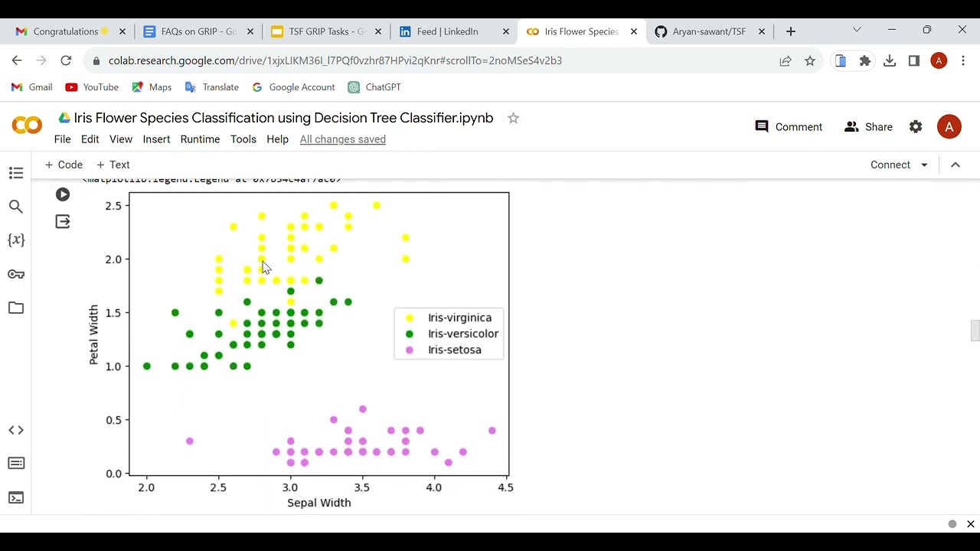Open the variables inspector panel
980x551 pixels.
coord(16,240)
